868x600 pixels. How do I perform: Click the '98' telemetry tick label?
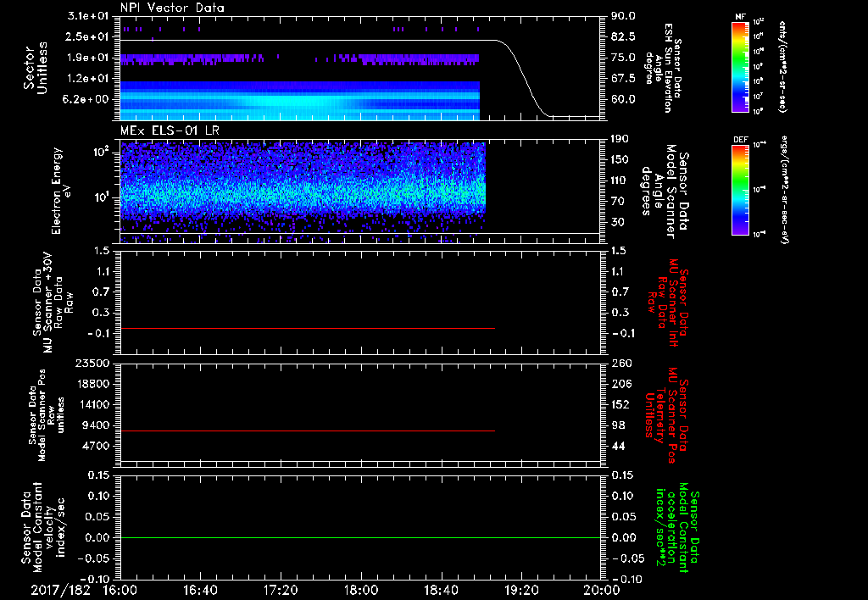[x=618, y=425]
